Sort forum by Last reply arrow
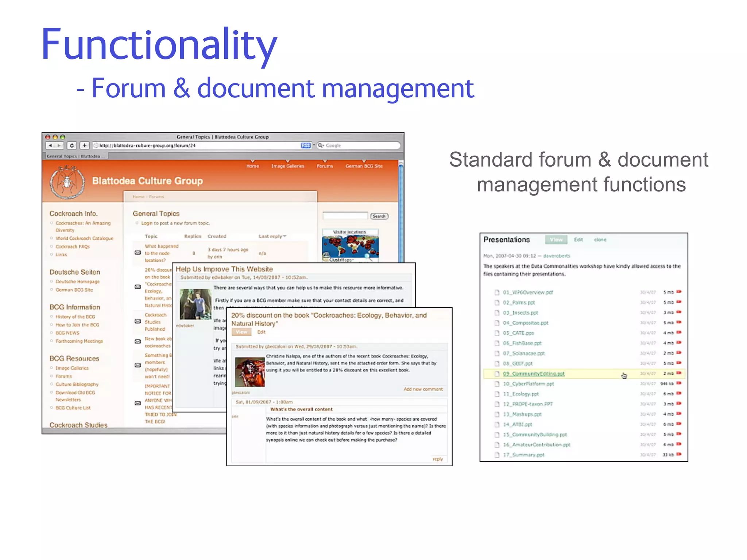Screen dimensions: 747x560 [x=285, y=236]
